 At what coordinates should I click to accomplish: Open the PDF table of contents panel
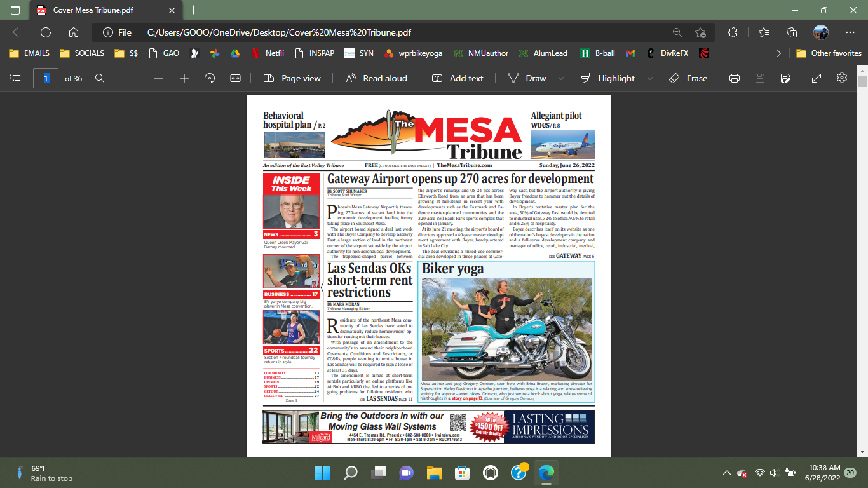(x=16, y=78)
